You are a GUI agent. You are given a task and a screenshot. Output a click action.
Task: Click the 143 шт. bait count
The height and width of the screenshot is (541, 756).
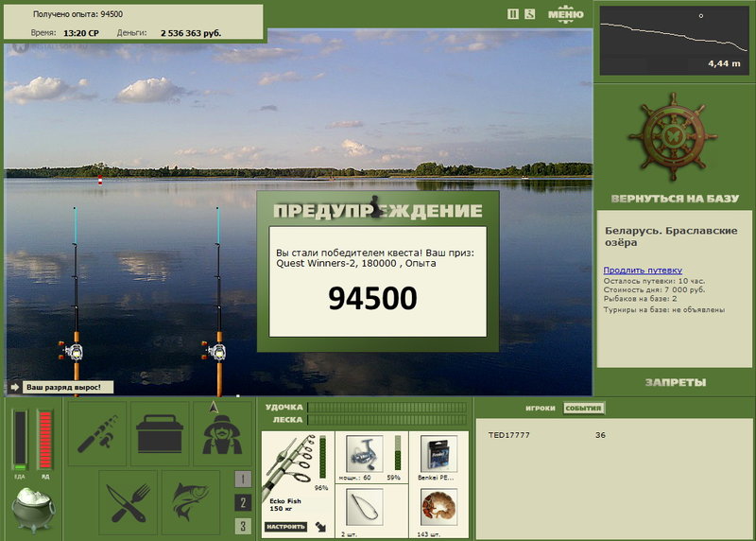point(428,534)
